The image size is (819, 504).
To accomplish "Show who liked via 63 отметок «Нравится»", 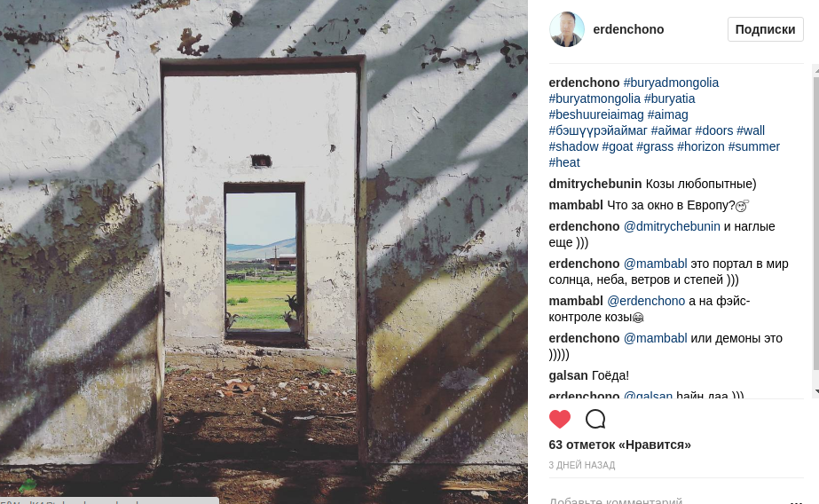I will (x=619, y=445).
